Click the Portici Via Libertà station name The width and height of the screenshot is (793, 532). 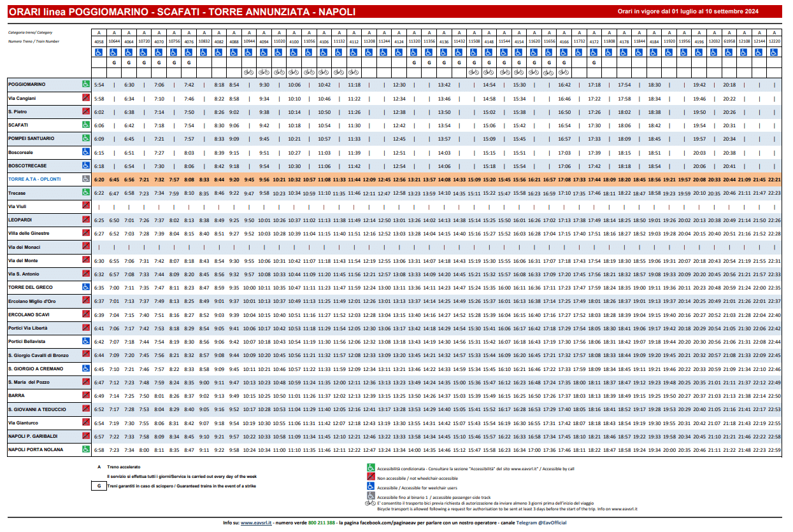(x=29, y=328)
